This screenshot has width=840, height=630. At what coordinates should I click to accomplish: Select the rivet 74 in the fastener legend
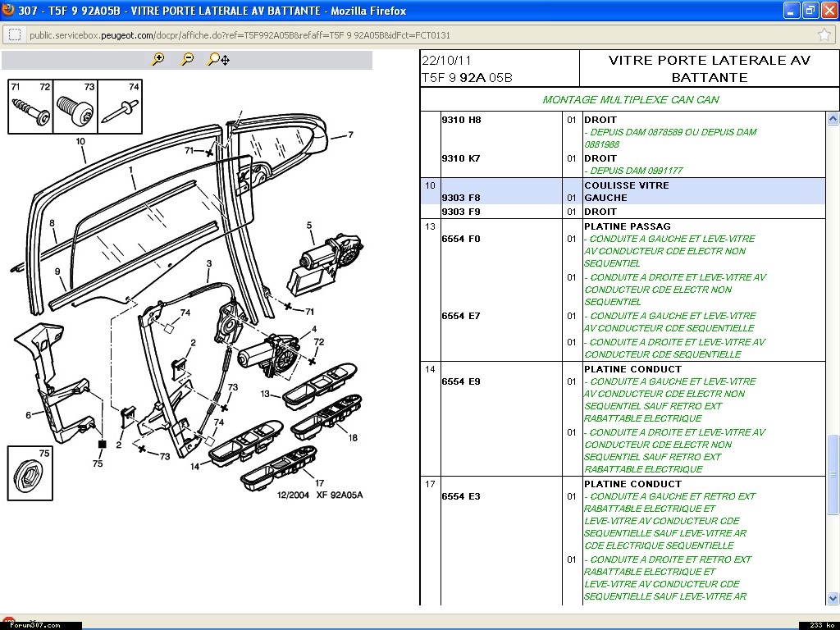pos(120,112)
